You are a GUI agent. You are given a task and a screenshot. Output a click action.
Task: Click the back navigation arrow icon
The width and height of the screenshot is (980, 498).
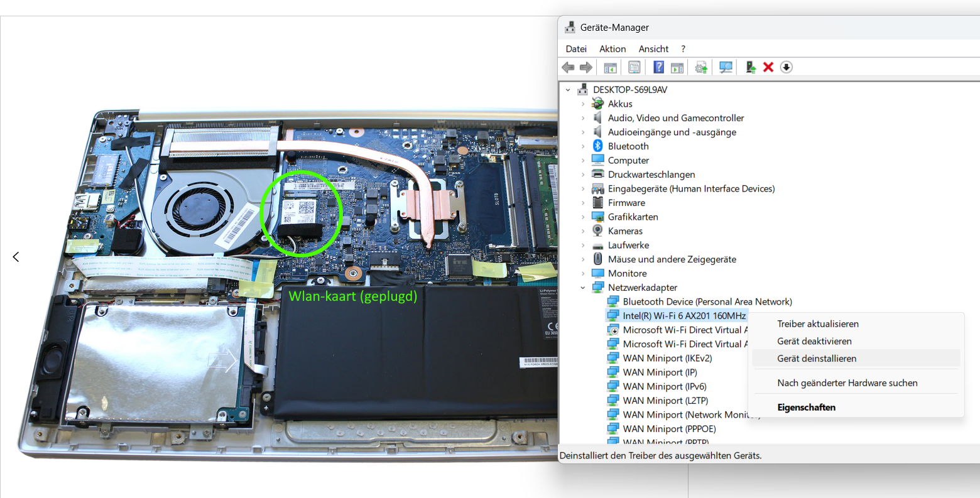[x=568, y=67]
